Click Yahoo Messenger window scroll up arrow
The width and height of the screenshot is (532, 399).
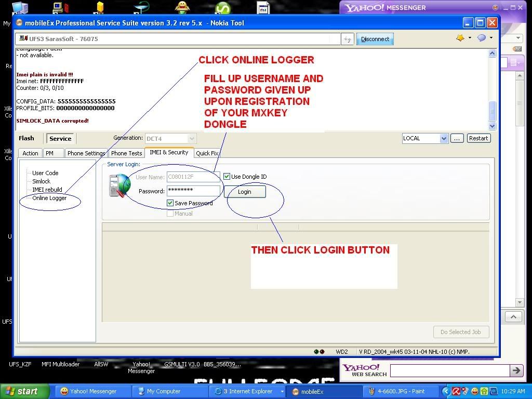click(x=520, y=76)
